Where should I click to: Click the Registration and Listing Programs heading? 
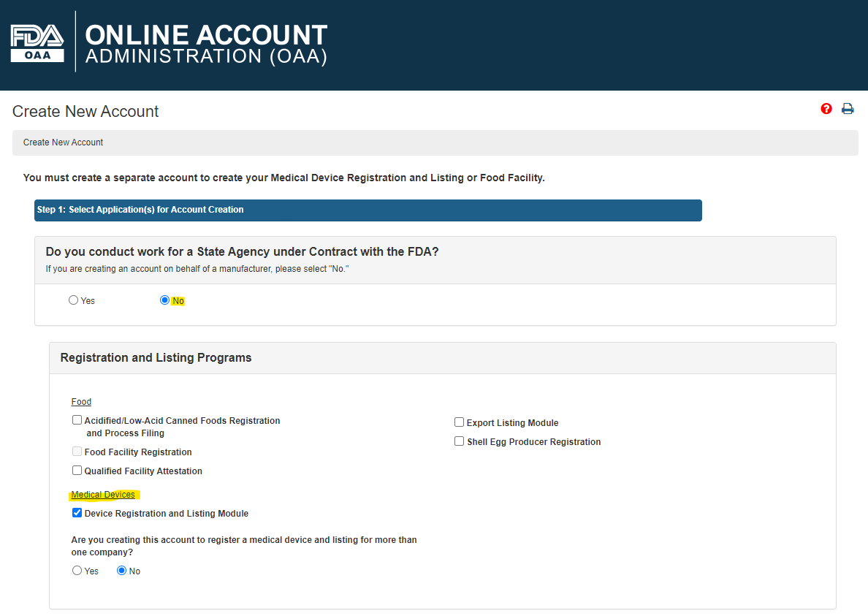[156, 357]
